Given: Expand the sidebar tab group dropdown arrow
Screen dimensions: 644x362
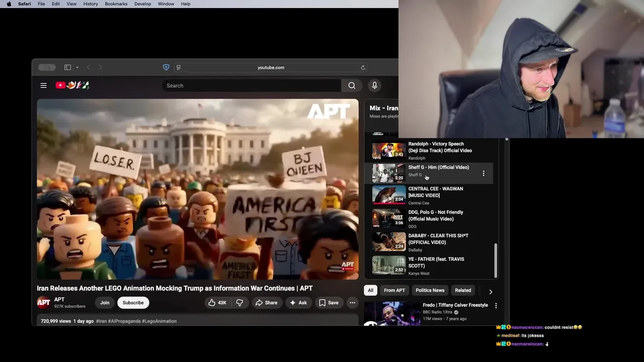Looking at the screenshot, I should (77, 67).
